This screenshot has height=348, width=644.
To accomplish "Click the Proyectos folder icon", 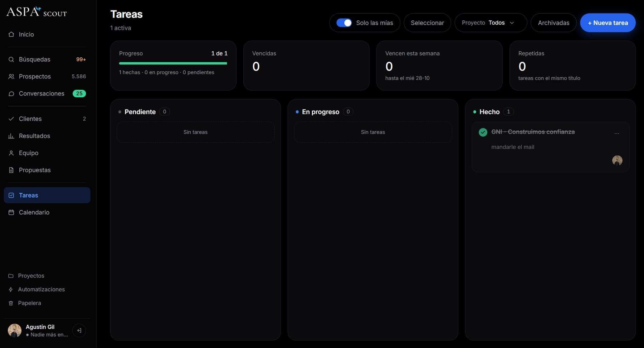I will pyautogui.click(x=11, y=276).
